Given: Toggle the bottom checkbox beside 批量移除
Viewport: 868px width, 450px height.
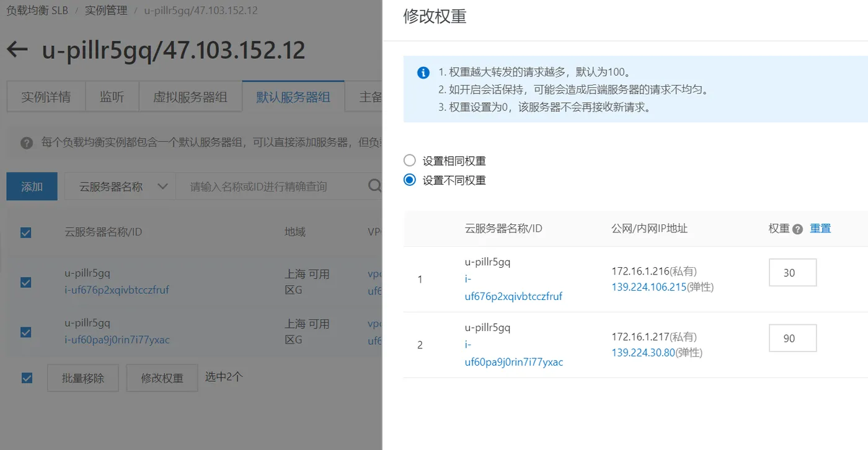Looking at the screenshot, I should (x=27, y=377).
